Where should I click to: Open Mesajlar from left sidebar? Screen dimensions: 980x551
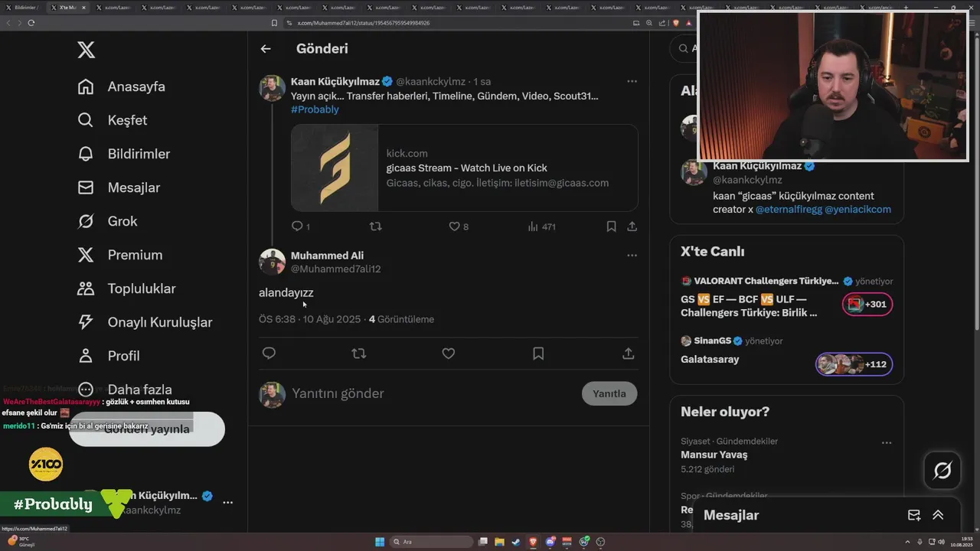click(119, 187)
